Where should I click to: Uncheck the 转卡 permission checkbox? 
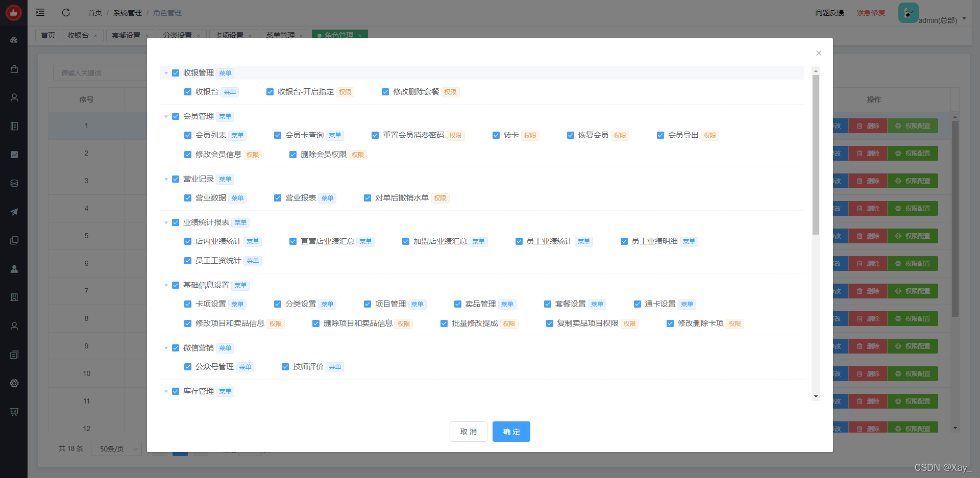pos(496,135)
